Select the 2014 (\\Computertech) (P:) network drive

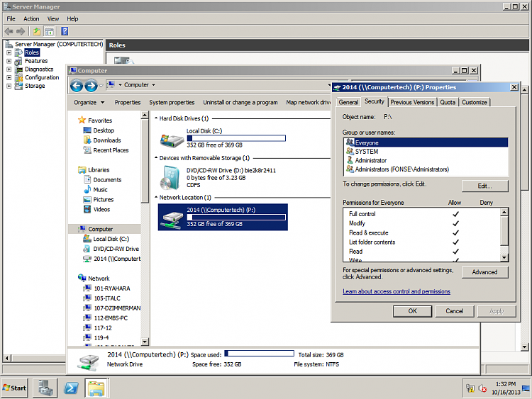point(223,217)
